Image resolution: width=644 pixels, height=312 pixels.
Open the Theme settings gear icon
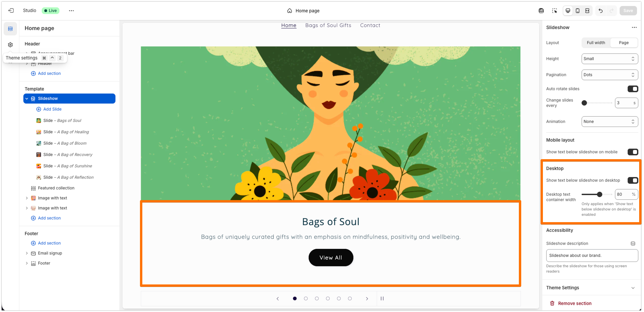[10, 45]
